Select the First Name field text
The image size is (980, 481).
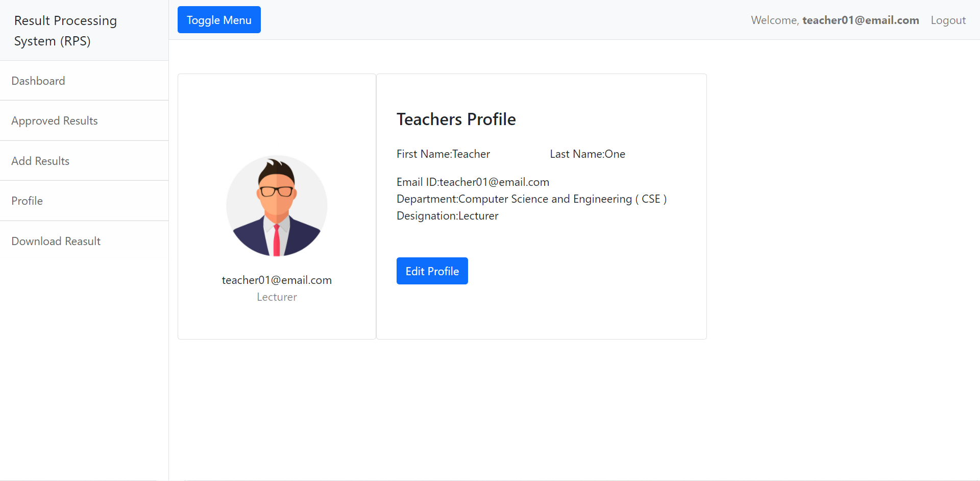(x=443, y=154)
